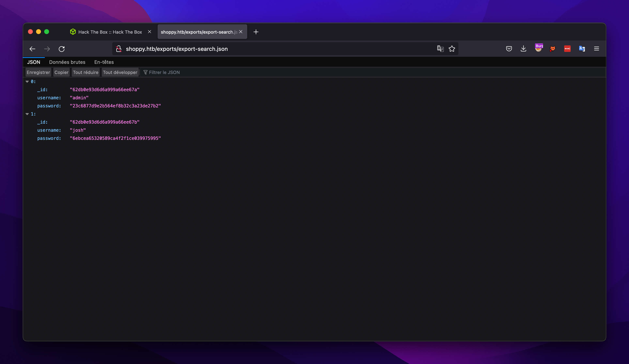The height and width of the screenshot is (364, 629).
Task: Click the Copier button
Action: click(x=61, y=72)
